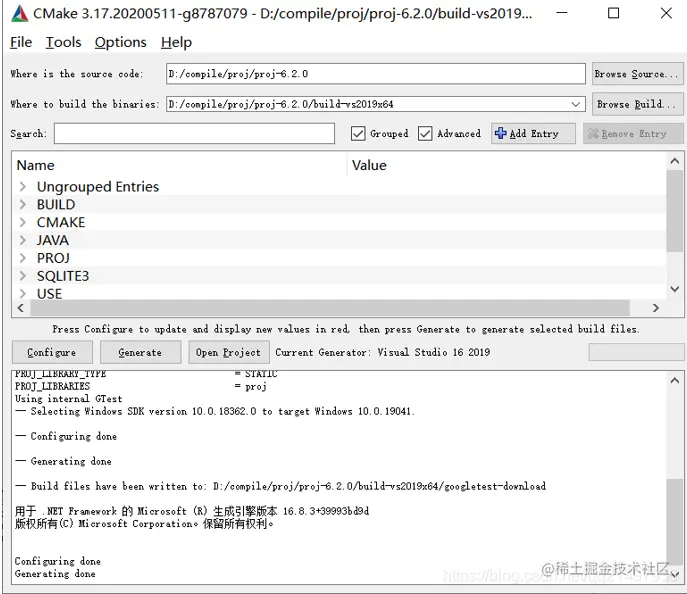The image size is (687, 594).
Task: Click the Browse Source button
Action: coord(637,74)
